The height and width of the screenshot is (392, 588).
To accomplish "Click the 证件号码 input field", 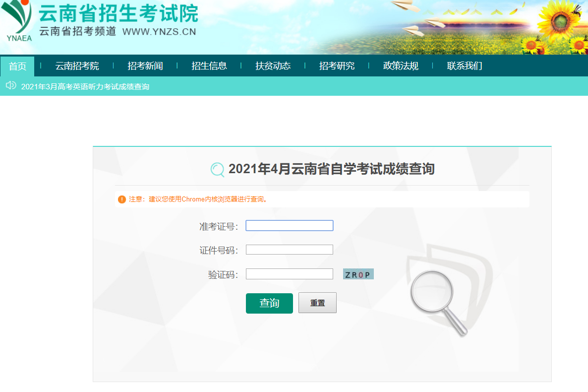I will (x=289, y=250).
